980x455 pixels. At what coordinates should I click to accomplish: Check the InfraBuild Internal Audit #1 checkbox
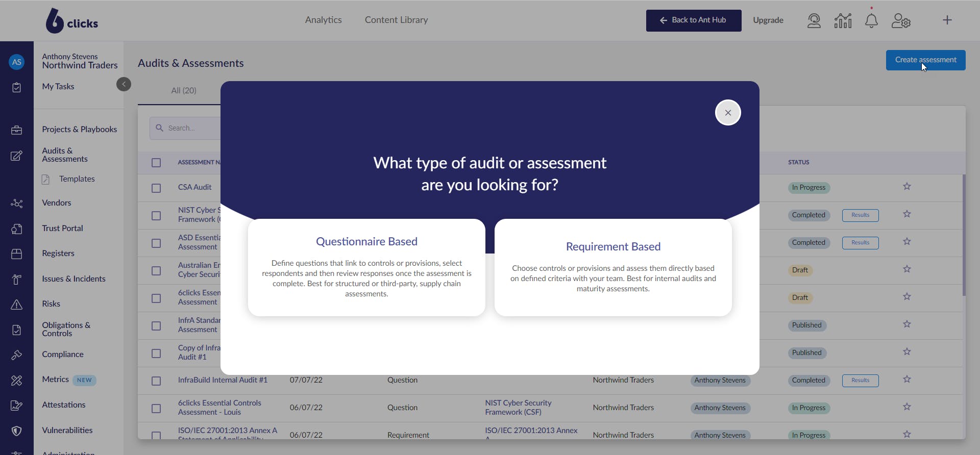[156, 381]
